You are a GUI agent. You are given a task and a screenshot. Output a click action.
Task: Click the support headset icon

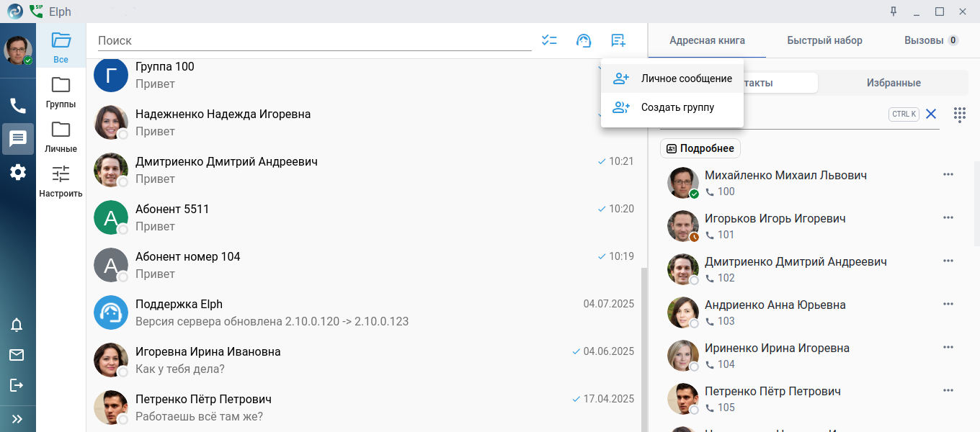584,40
